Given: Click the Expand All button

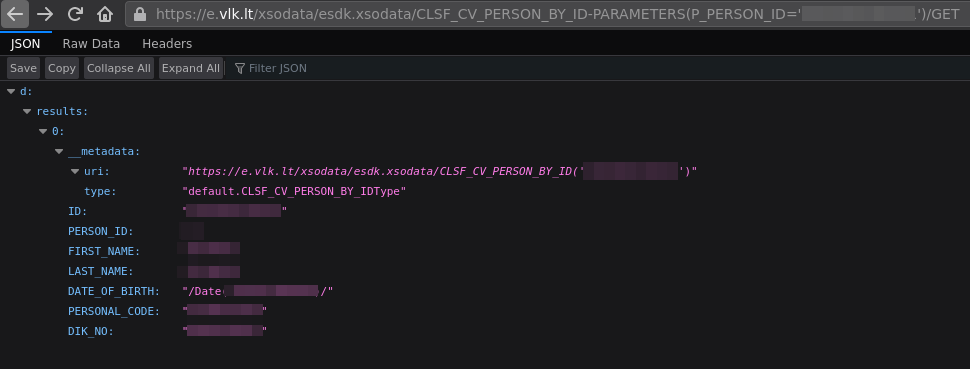Looking at the screenshot, I should [191, 68].
